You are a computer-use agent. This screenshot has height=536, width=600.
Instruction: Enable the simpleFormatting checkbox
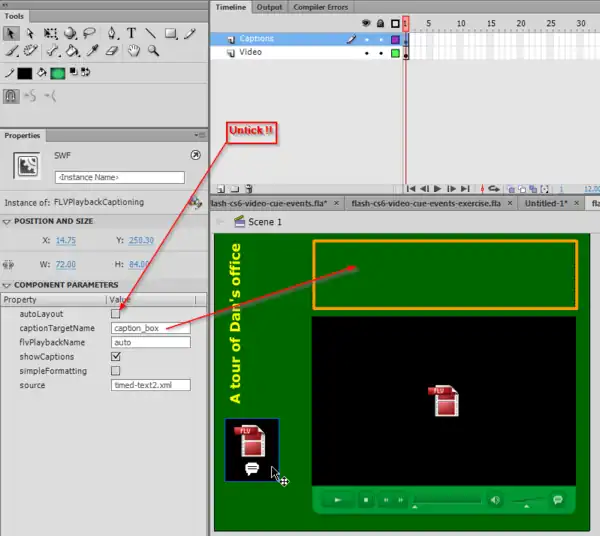click(x=116, y=371)
